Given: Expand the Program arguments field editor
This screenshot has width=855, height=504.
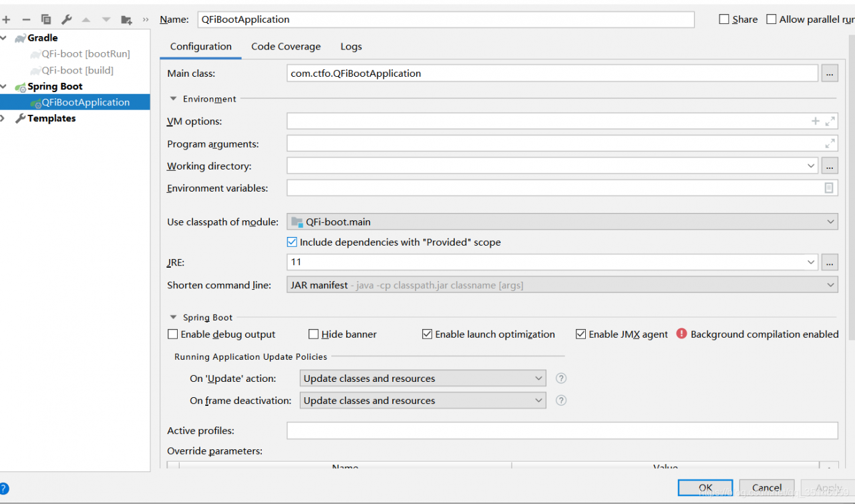Looking at the screenshot, I should (x=830, y=144).
